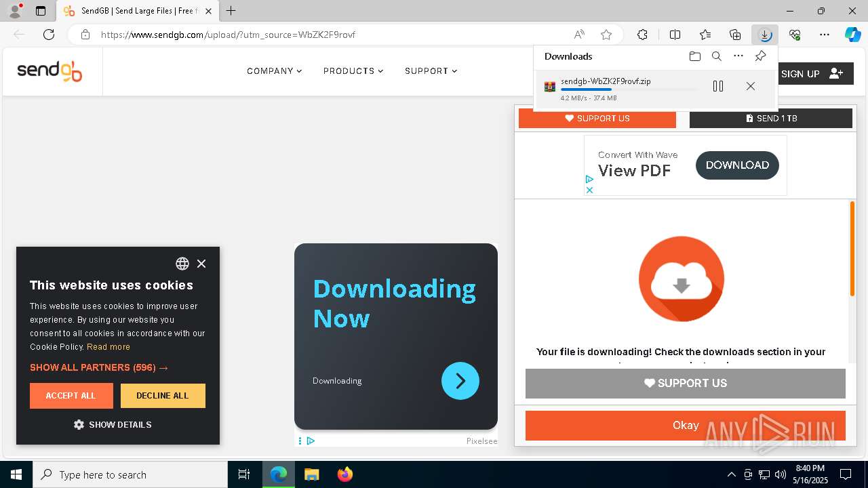The width and height of the screenshot is (868, 488).
Task: Close the SendGB browser tab
Action: coord(208,11)
